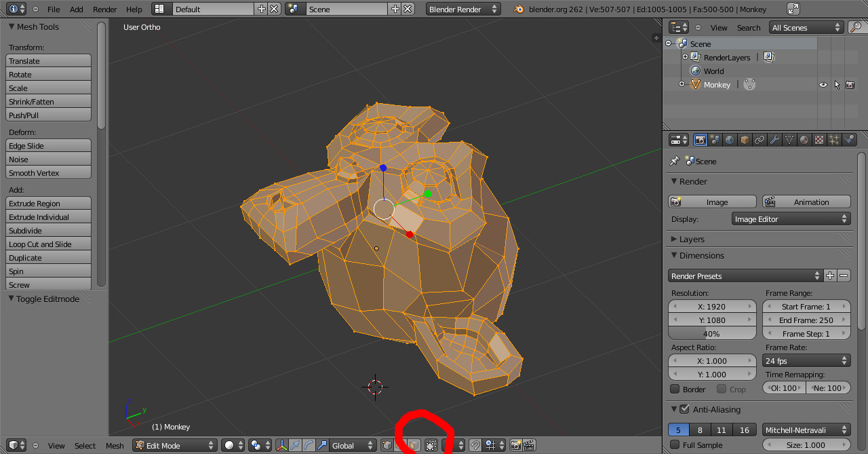This screenshot has width=868, height=454.
Task: Click the Loop Cut and Slide button
Action: 48,244
